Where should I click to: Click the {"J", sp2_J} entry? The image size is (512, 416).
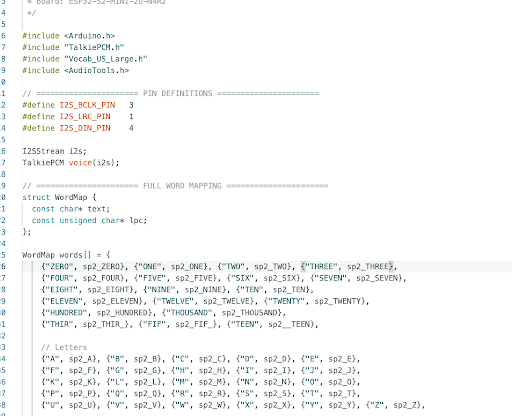pos(328,371)
